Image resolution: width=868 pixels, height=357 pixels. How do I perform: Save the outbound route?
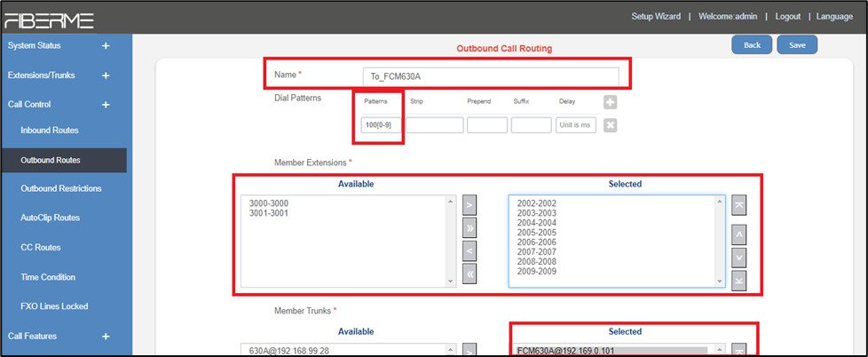click(797, 44)
